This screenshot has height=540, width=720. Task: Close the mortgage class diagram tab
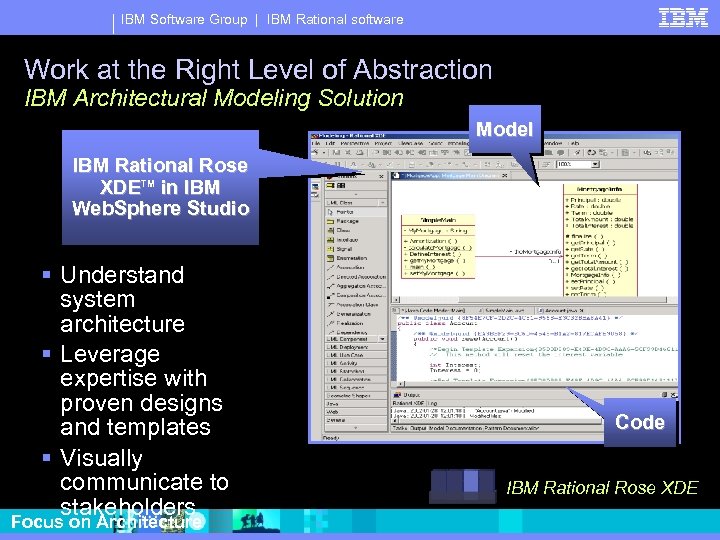pos(505,175)
